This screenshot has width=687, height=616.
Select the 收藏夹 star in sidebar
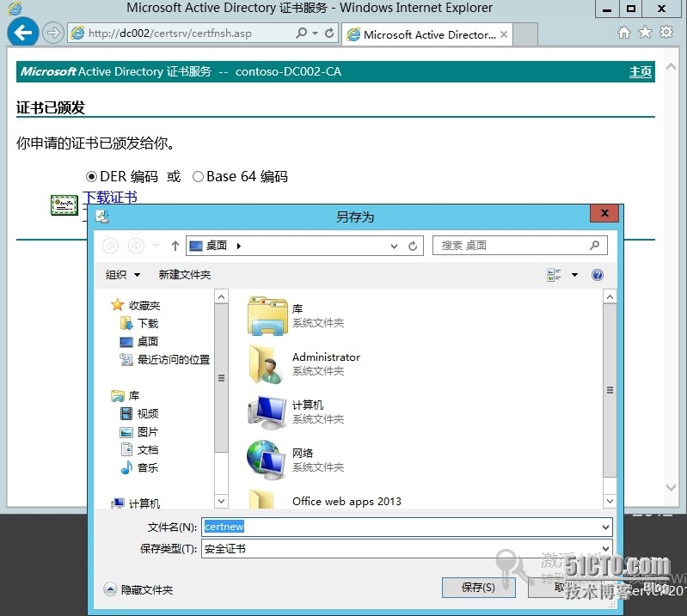pyautogui.click(x=117, y=305)
